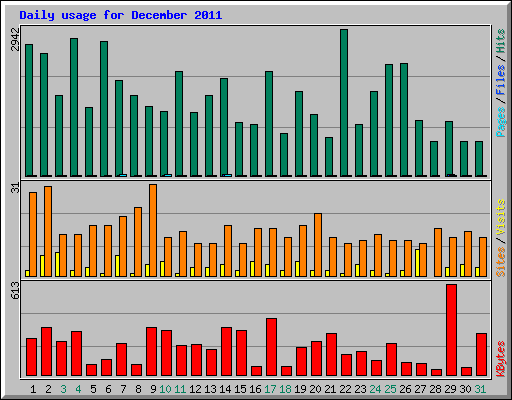Viewport: 512px width, 400px height.
Task: Click the orange visits bar for day 8
Action: pos(138,242)
